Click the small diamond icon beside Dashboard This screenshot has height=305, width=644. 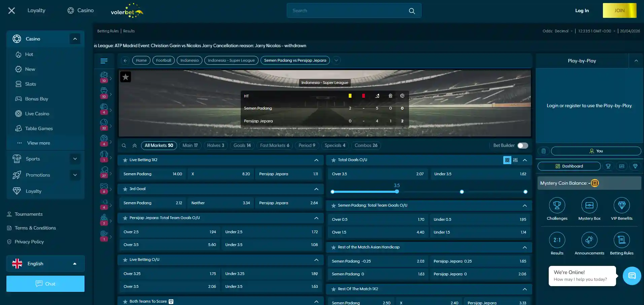(x=635, y=166)
